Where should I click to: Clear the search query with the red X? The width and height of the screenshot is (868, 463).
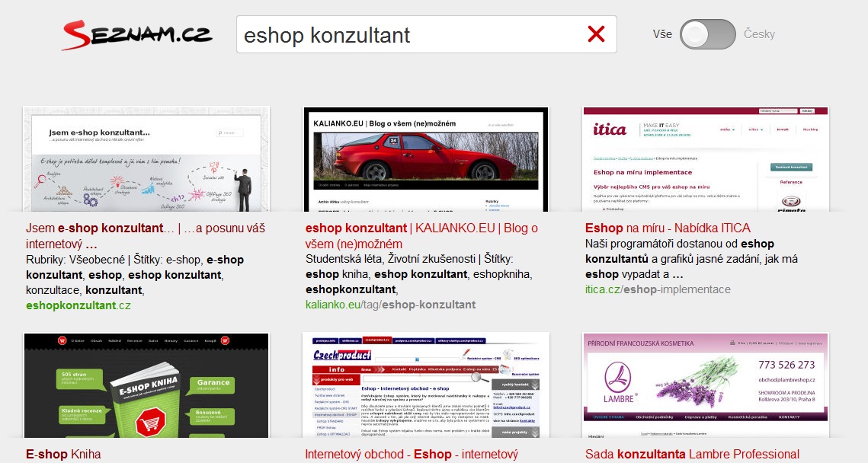tap(596, 34)
